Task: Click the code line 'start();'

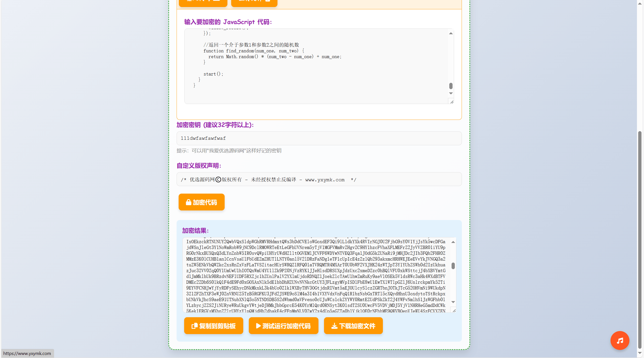Action: [213, 74]
